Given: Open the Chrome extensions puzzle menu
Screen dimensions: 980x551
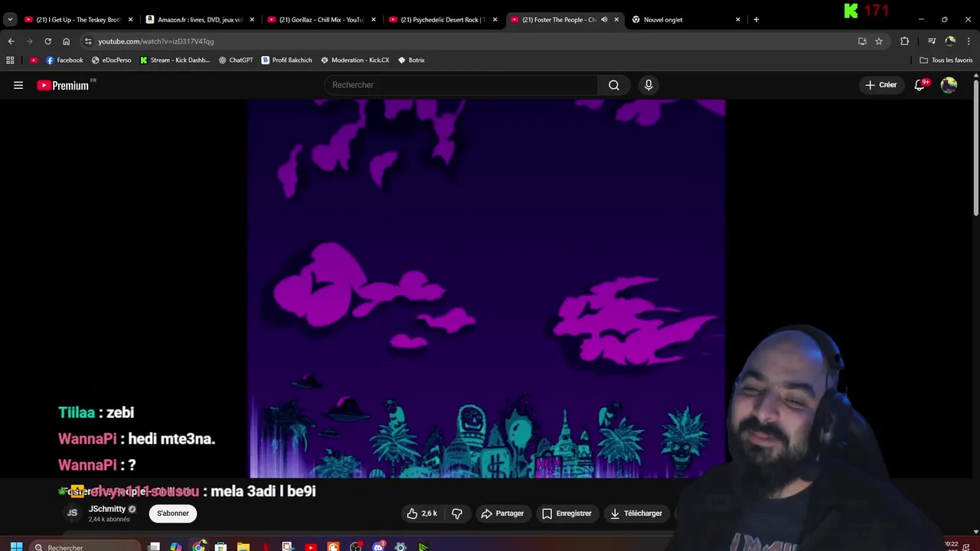Looking at the screenshot, I should [x=904, y=41].
